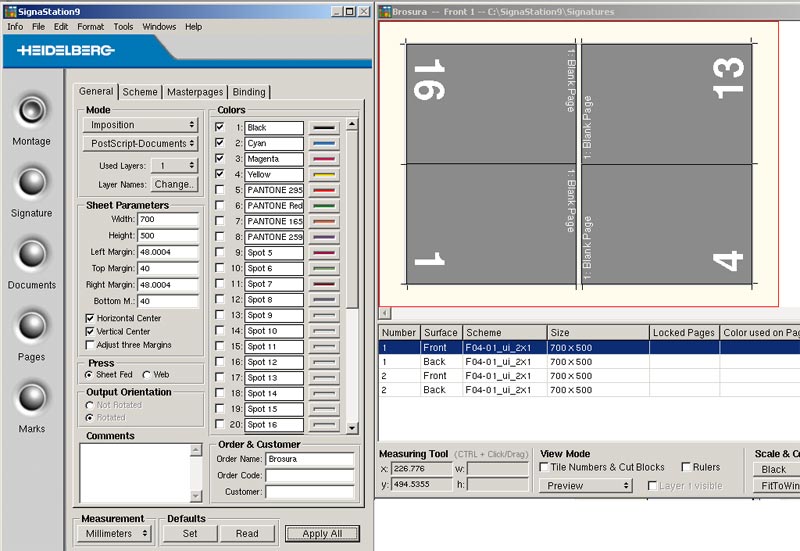Open the Info menu
This screenshot has height=551, width=800.
coord(15,27)
